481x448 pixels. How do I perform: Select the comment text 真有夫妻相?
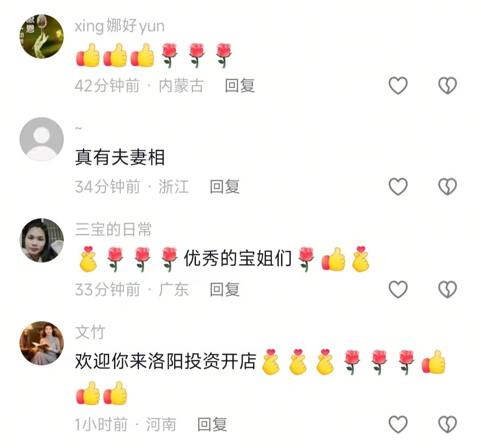120,157
